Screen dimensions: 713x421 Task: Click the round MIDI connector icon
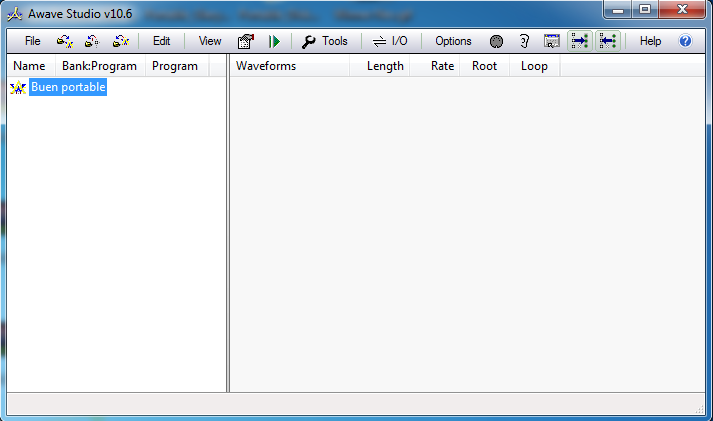point(496,41)
